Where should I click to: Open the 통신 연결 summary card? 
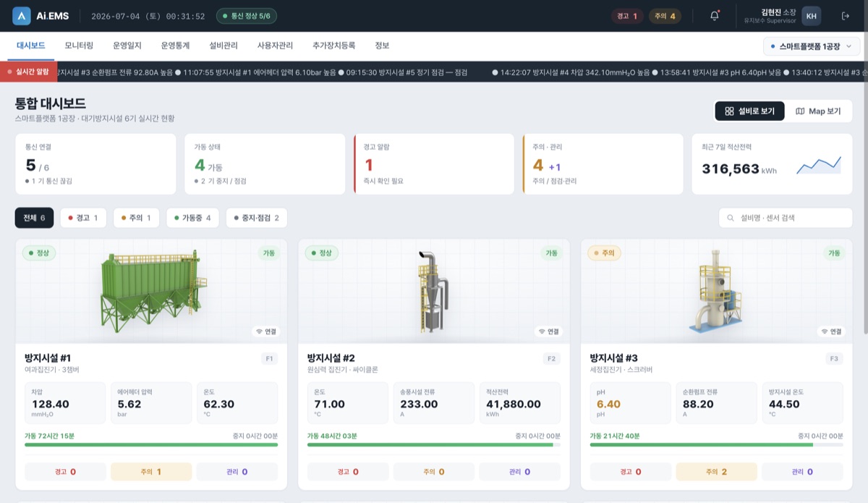coord(95,164)
